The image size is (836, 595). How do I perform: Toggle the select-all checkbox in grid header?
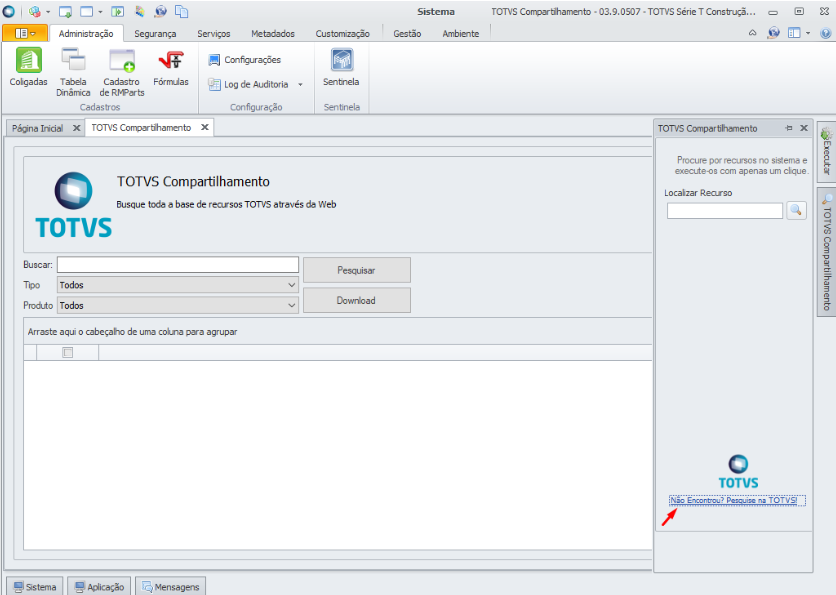pos(68,352)
